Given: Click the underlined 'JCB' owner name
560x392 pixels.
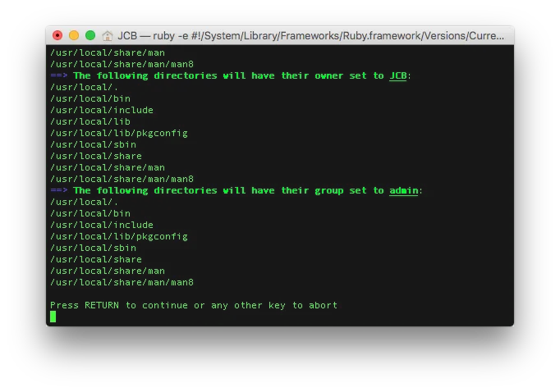Looking at the screenshot, I should point(398,75).
